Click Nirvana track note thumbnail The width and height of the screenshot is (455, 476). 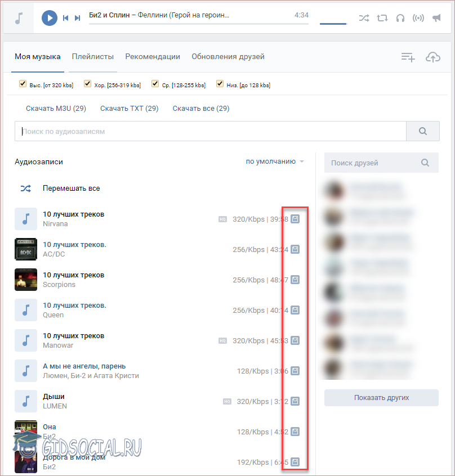[x=26, y=219]
